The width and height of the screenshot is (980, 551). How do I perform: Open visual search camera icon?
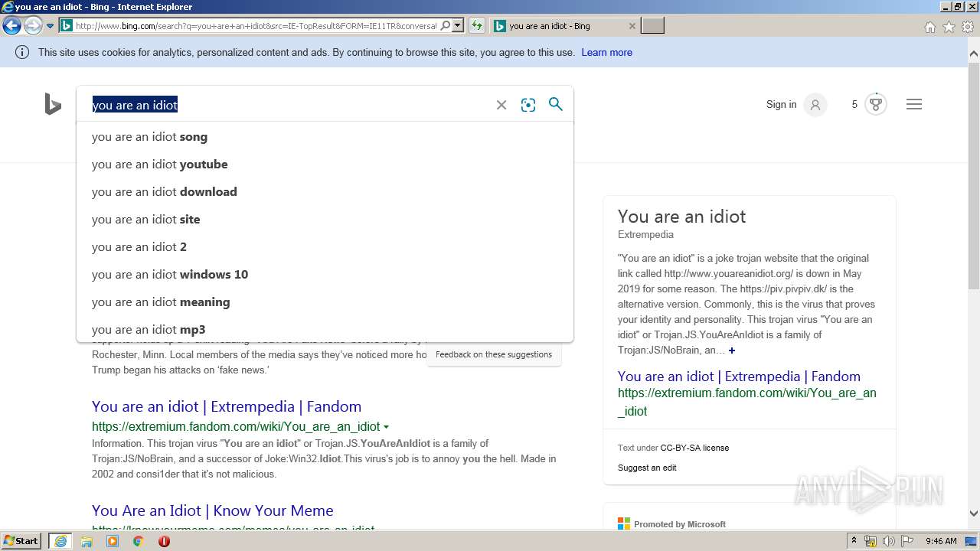click(528, 105)
